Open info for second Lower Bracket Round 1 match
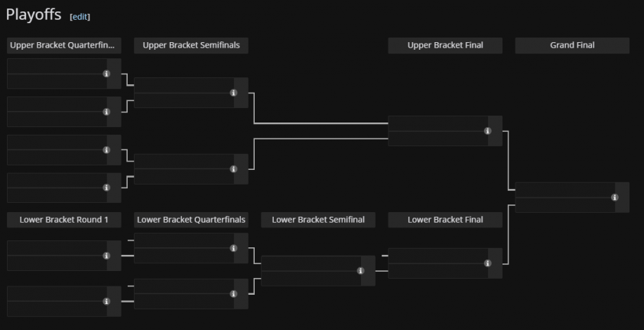 click(106, 302)
